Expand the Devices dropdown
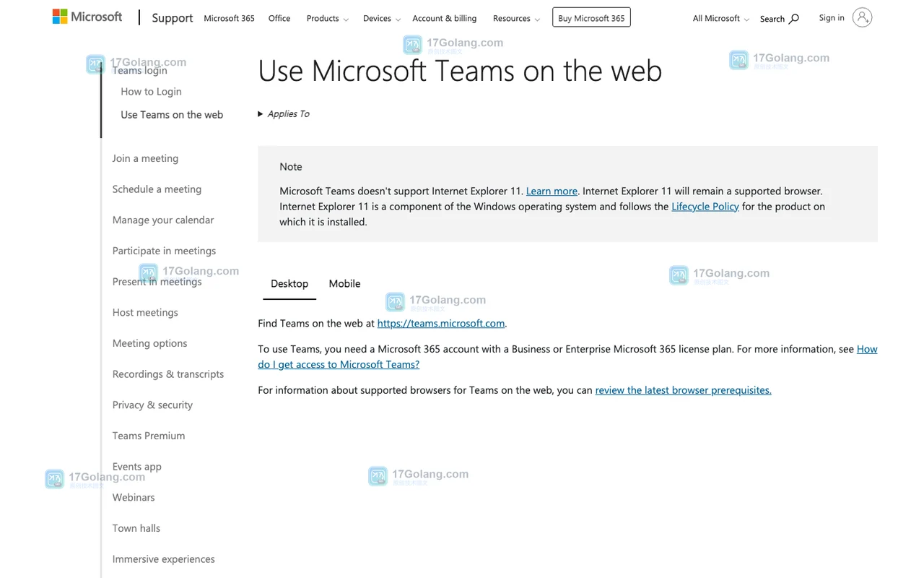The image size is (924, 578). click(x=382, y=19)
